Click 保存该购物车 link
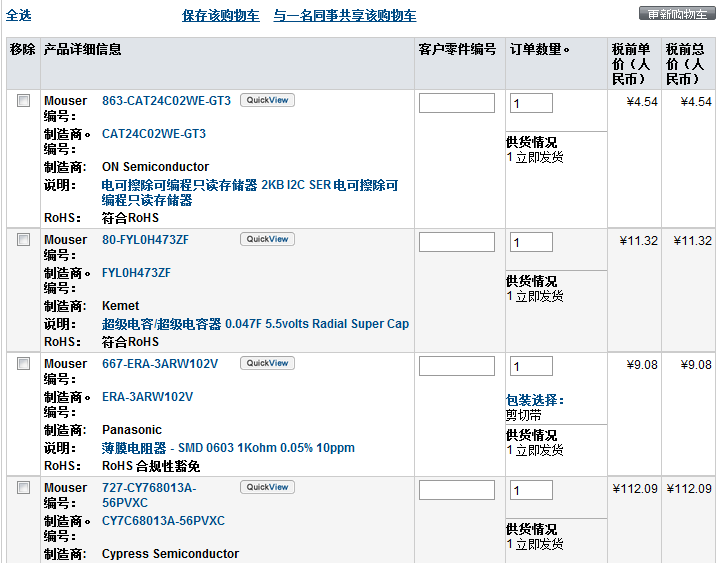The height and width of the screenshot is (563, 717). [220, 16]
